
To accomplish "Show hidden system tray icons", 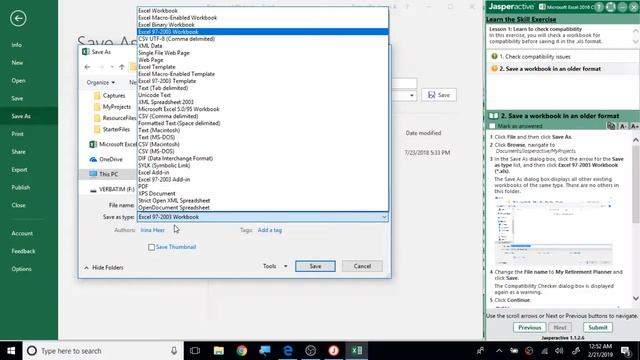I will click(499, 351).
